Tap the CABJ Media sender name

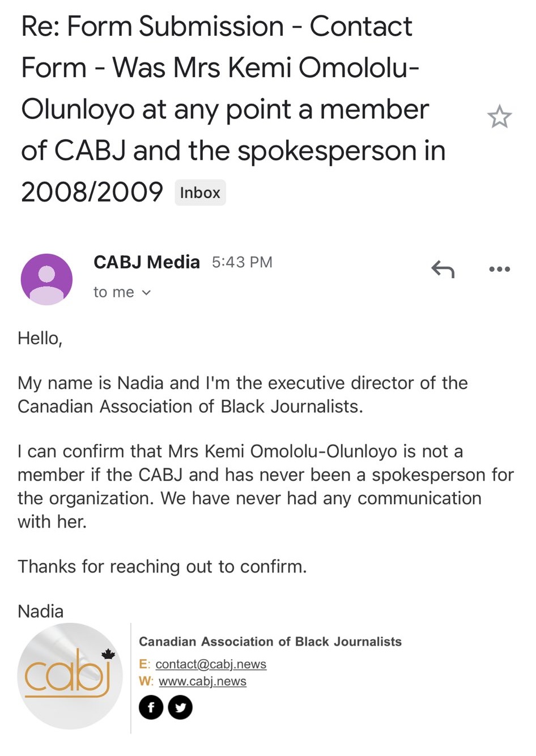pos(146,262)
